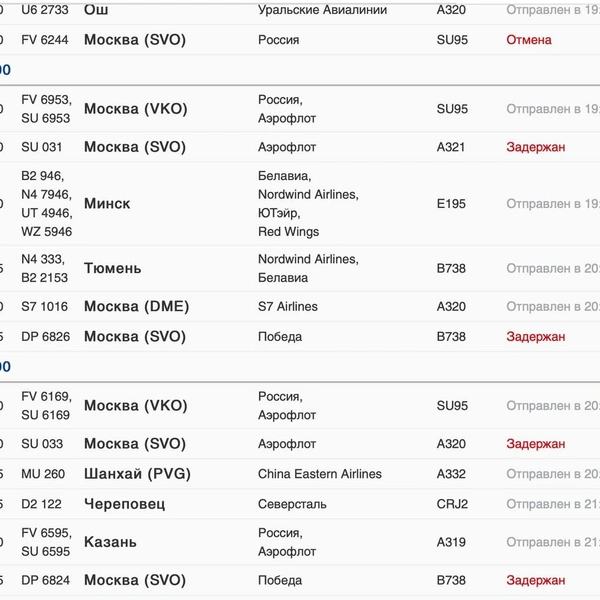
Task: Select Москва (DME) destination
Action: (136, 307)
